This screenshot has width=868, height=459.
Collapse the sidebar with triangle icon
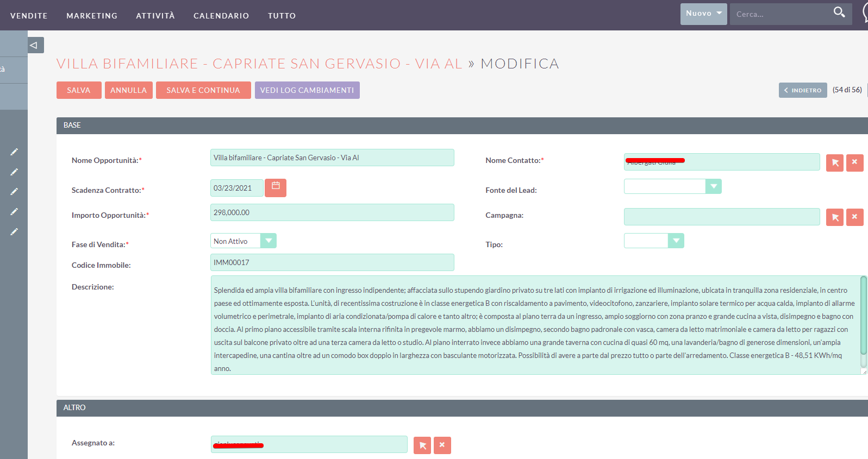click(x=35, y=45)
